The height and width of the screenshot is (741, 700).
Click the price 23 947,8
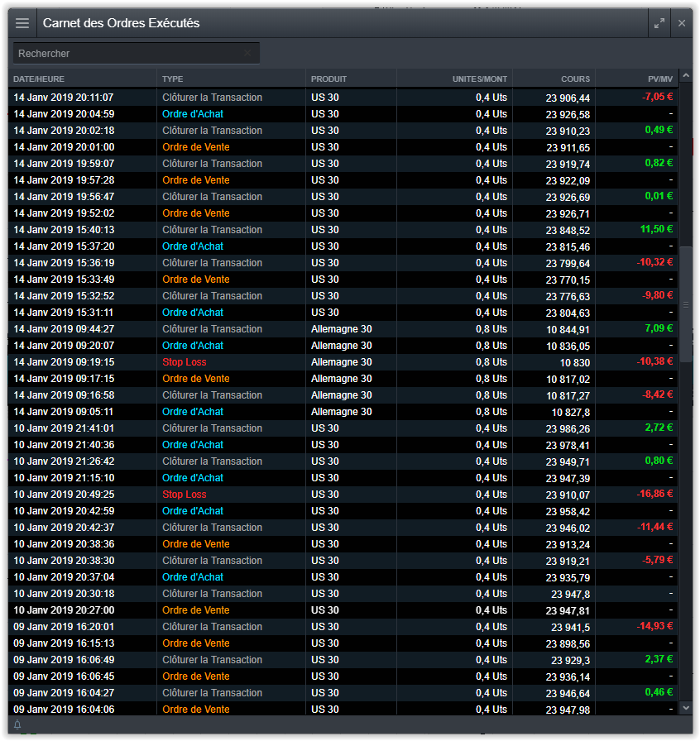570,594
